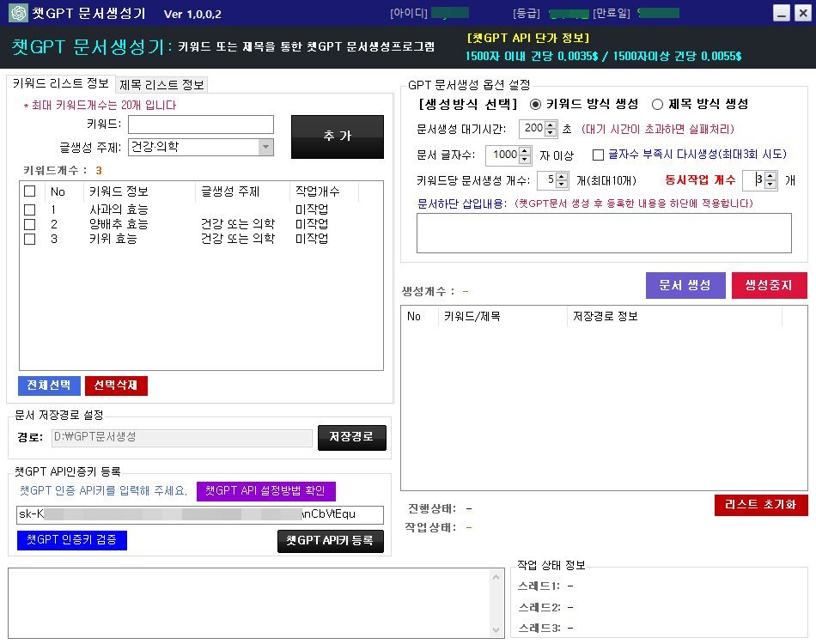Minimize the 챗GPT 문서생성기 window

tap(781, 13)
